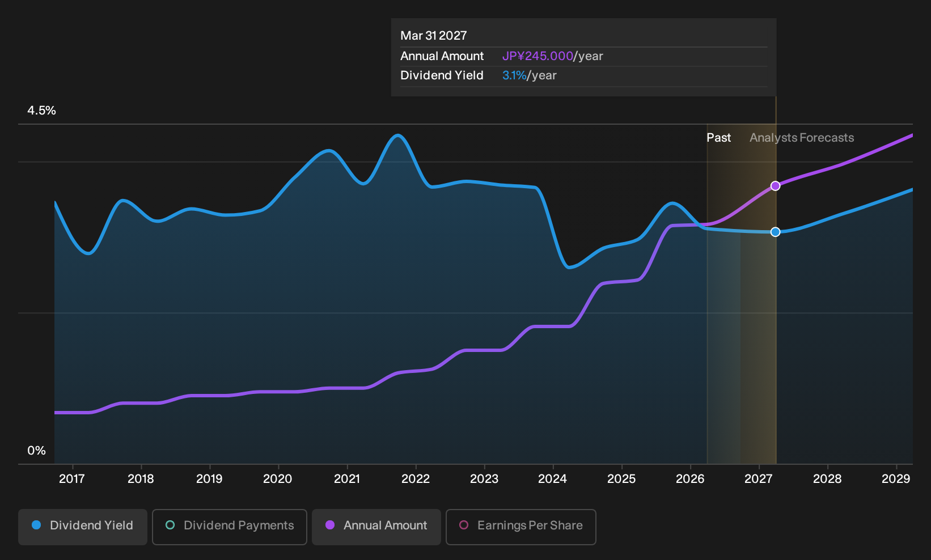Click the teal Dividend Payments legend circle
The height and width of the screenshot is (560, 931).
pos(170,525)
